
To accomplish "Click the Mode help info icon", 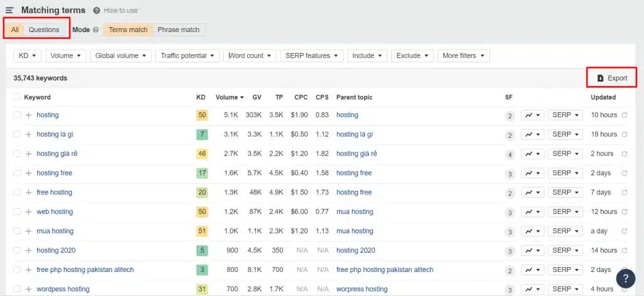I will pyautogui.click(x=96, y=30).
